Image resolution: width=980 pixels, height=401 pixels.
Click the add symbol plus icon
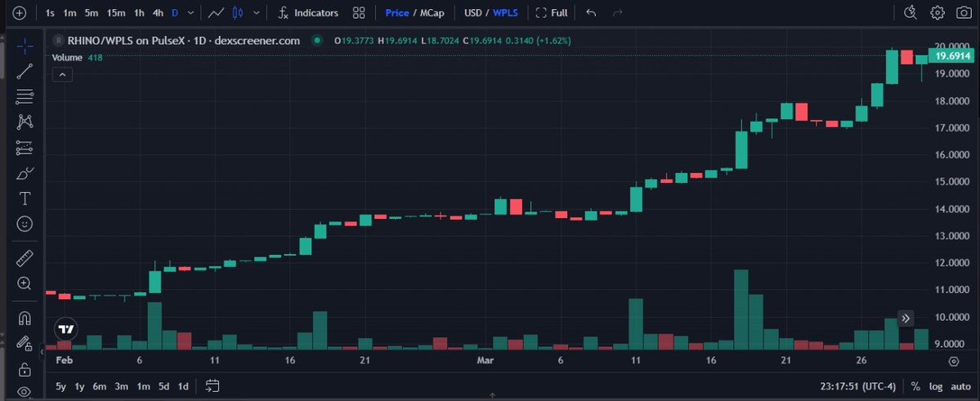coord(20,12)
